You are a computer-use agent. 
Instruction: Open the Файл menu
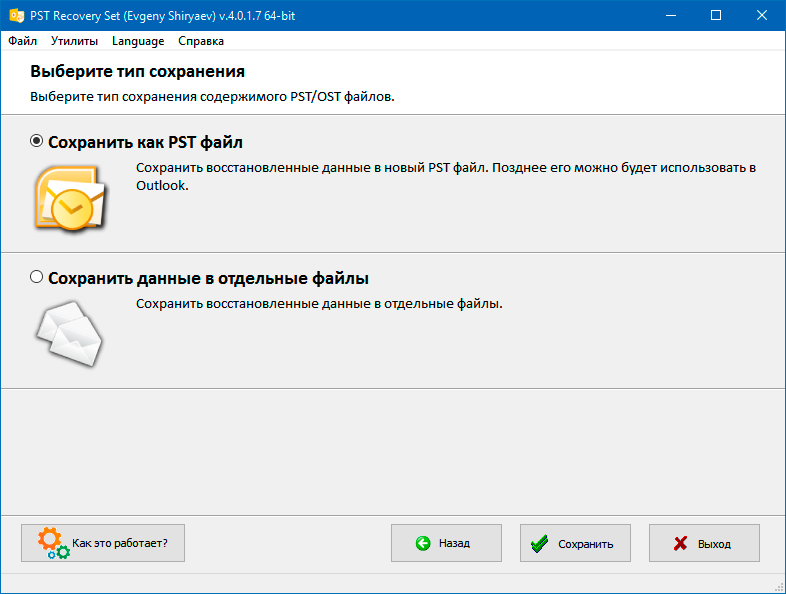23,41
